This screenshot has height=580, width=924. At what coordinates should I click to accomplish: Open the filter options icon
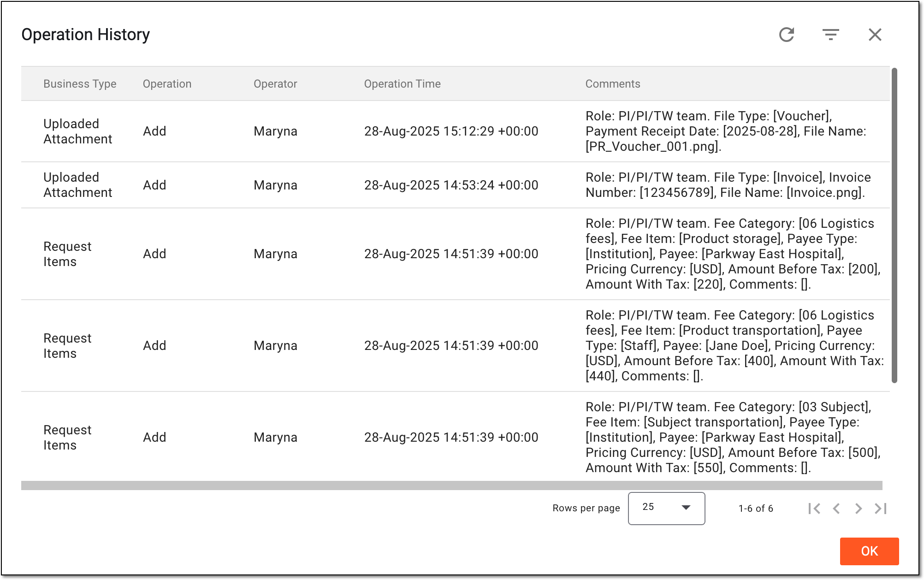point(831,35)
